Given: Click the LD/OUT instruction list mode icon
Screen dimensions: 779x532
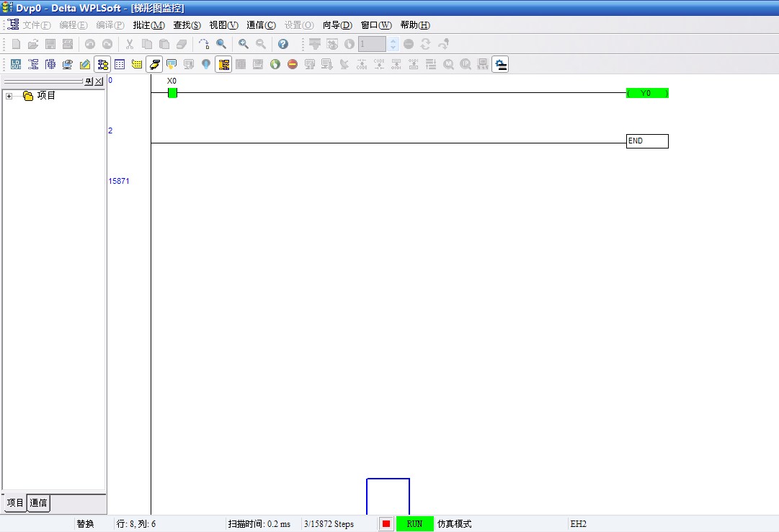Looking at the screenshot, I should pyautogui.click(x=15, y=64).
